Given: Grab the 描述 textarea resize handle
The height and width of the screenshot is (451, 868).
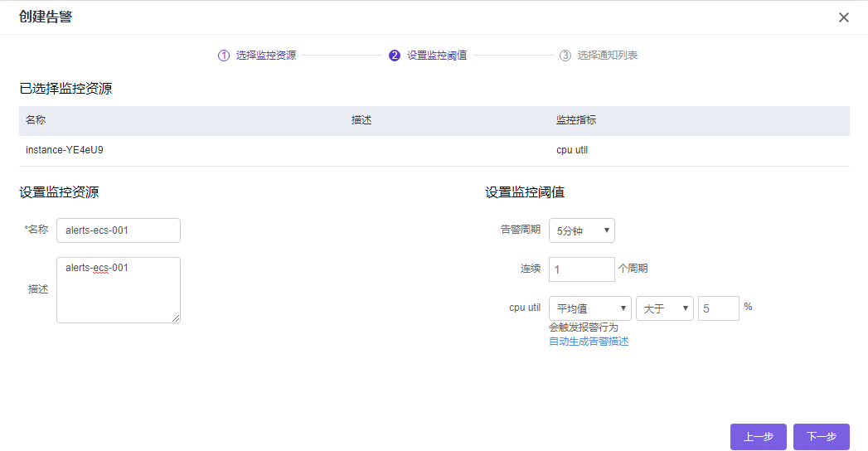Looking at the screenshot, I should [x=176, y=318].
